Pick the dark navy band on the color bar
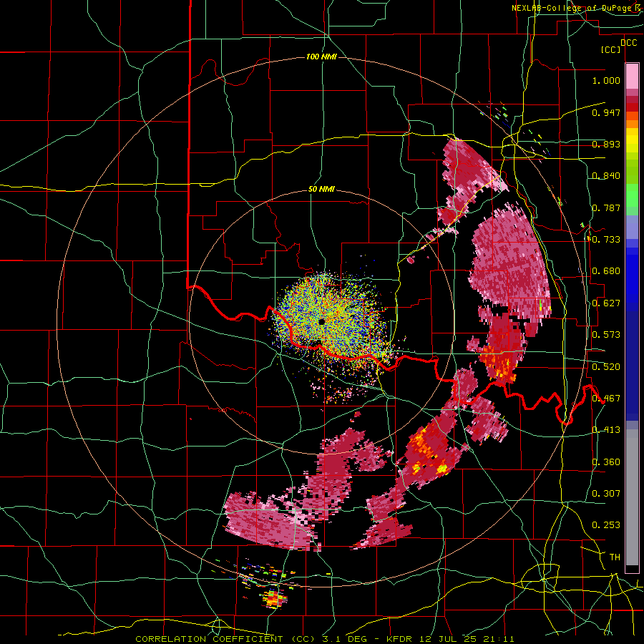Viewport: 644px width, 644px height. pos(632,366)
